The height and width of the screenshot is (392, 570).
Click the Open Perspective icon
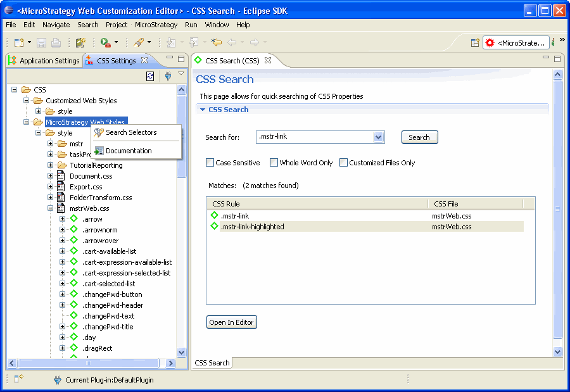[x=475, y=43]
